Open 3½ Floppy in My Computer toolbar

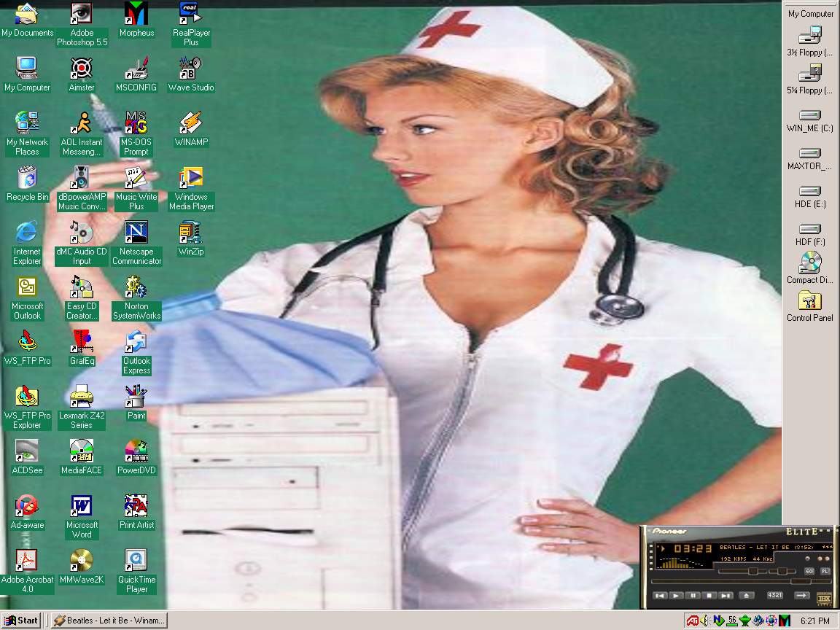click(x=809, y=42)
